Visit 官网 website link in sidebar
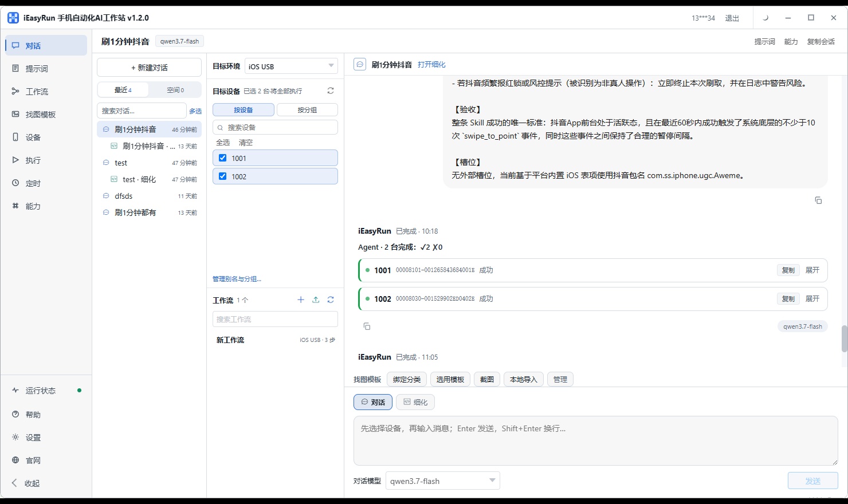848x504 pixels. click(x=46, y=460)
